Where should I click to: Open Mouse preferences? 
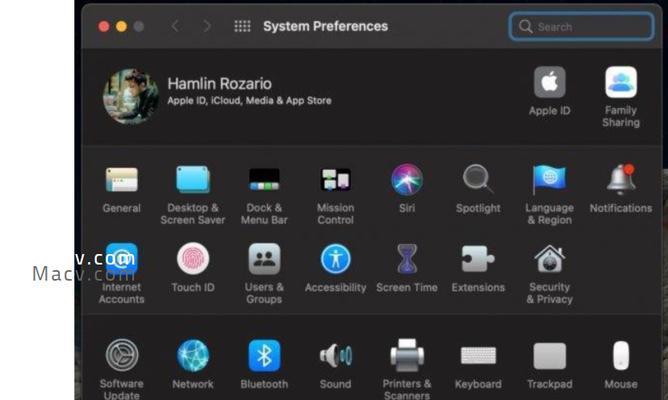pyautogui.click(x=621, y=355)
